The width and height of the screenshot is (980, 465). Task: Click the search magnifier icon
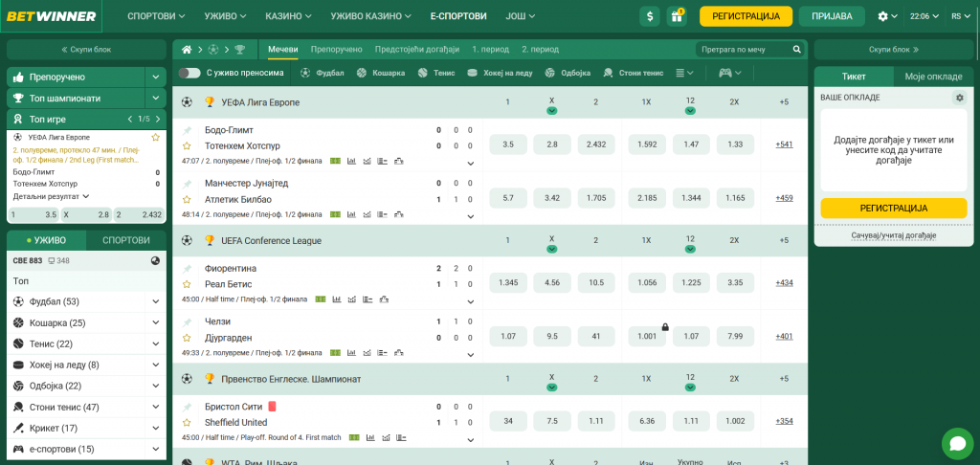(797, 50)
